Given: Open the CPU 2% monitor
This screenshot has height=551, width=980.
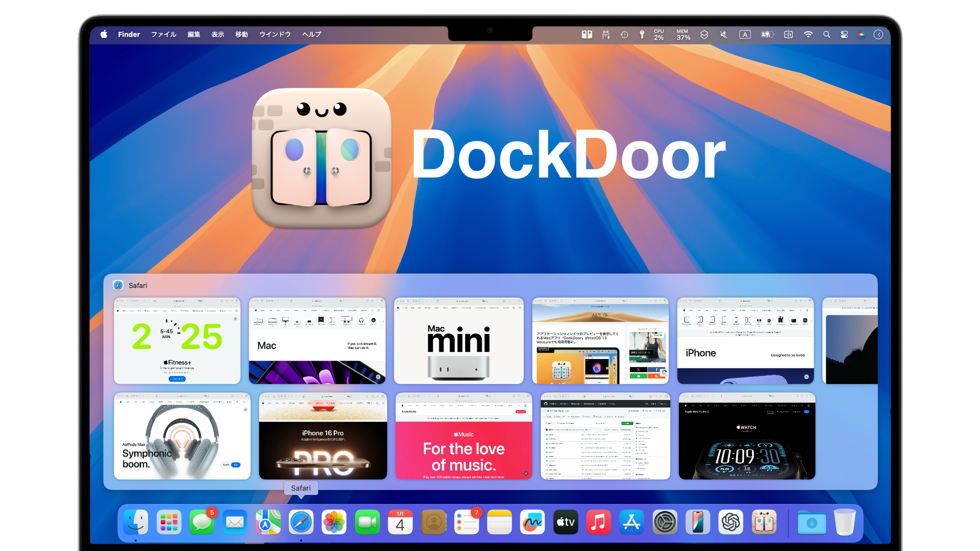Looking at the screenshot, I should (x=659, y=34).
